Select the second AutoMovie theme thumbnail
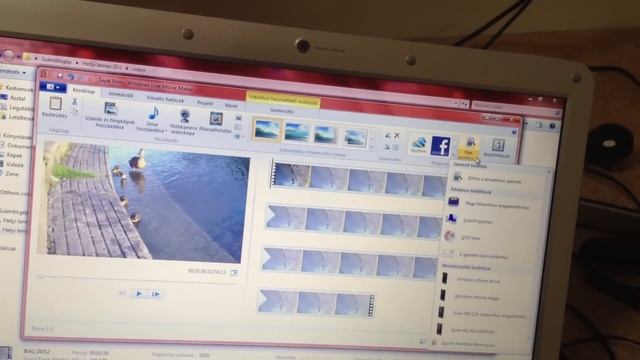 point(297,132)
